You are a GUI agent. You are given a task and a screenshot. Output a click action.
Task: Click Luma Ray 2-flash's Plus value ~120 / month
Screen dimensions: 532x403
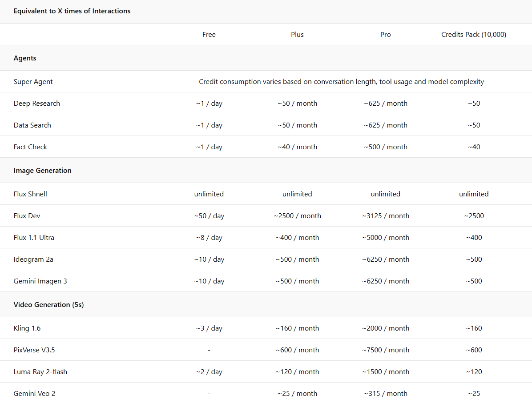297,372
